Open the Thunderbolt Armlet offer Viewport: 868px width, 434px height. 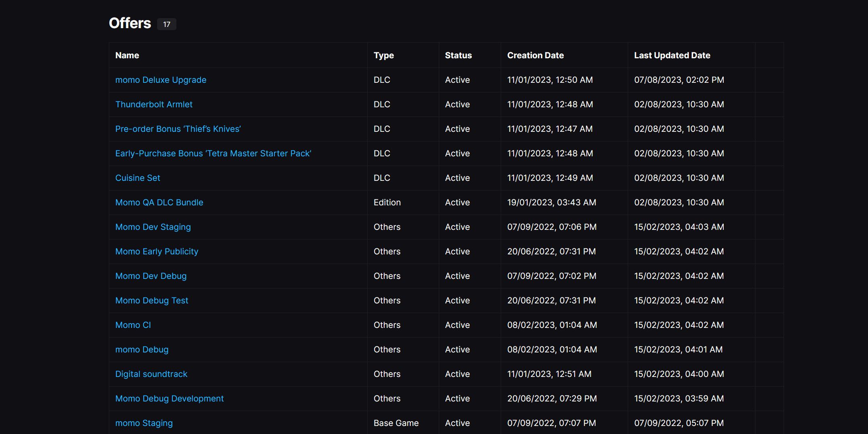154,104
